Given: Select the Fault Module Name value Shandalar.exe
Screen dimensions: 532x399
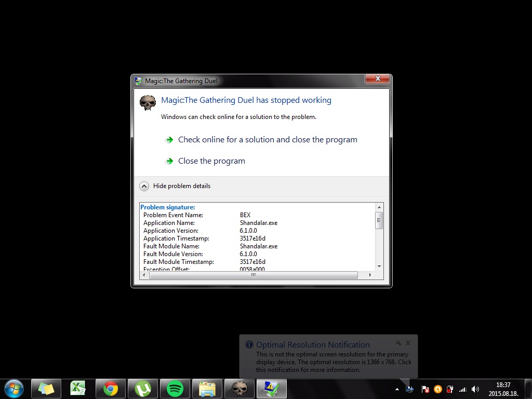Looking at the screenshot, I should tap(259, 246).
